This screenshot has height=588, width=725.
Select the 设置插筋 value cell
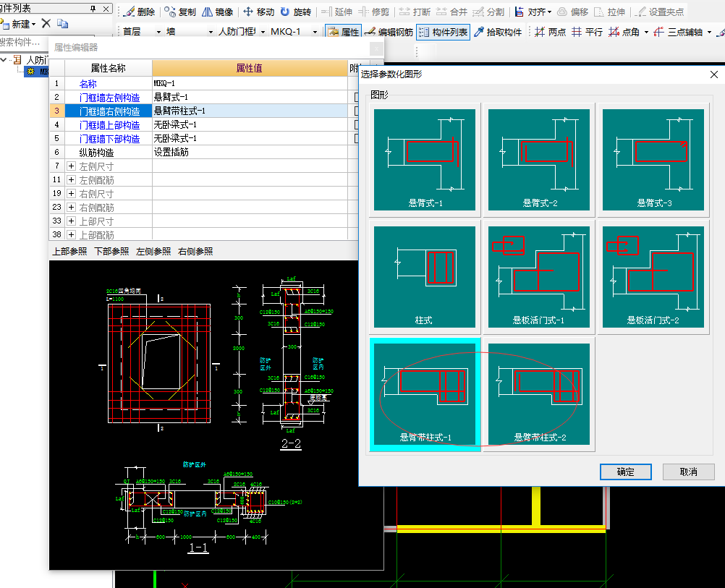[250, 152]
